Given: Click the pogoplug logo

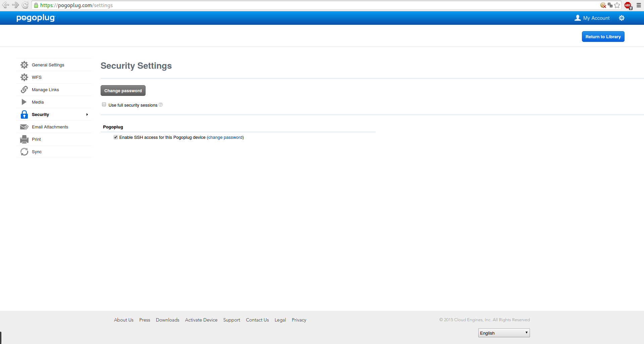Looking at the screenshot, I should [x=36, y=18].
